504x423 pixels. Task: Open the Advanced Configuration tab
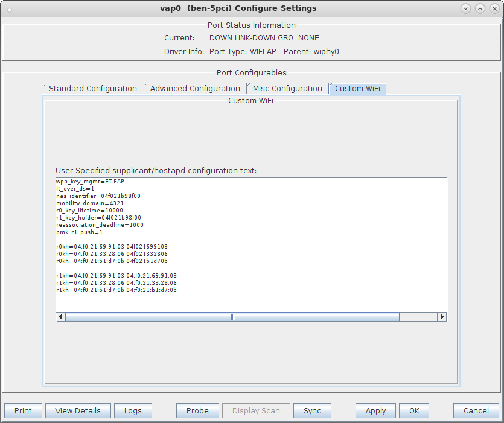click(195, 89)
